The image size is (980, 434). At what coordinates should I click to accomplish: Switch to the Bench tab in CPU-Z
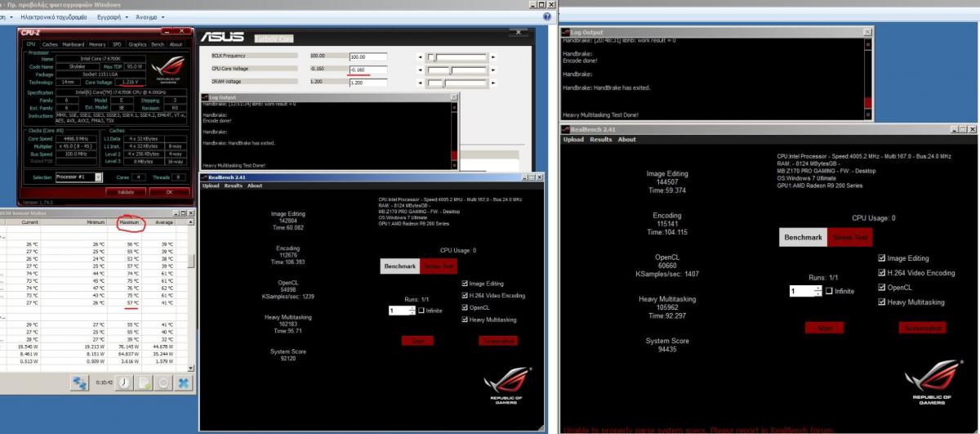point(158,44)
